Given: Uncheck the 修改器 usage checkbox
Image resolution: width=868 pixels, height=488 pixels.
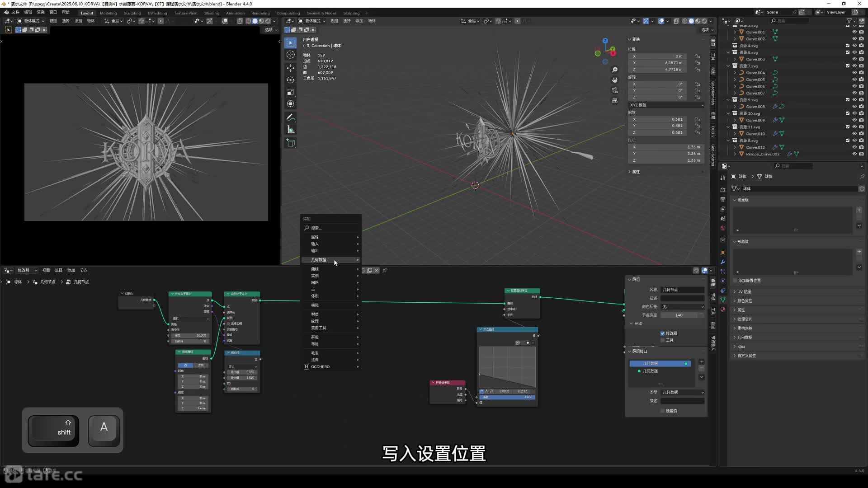Looking at the screenshot, I should [x=663, y=333].
